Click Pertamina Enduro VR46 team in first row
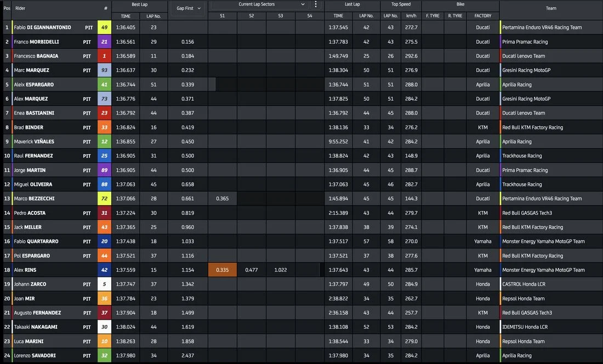The image size is (603, 364). 542,27
